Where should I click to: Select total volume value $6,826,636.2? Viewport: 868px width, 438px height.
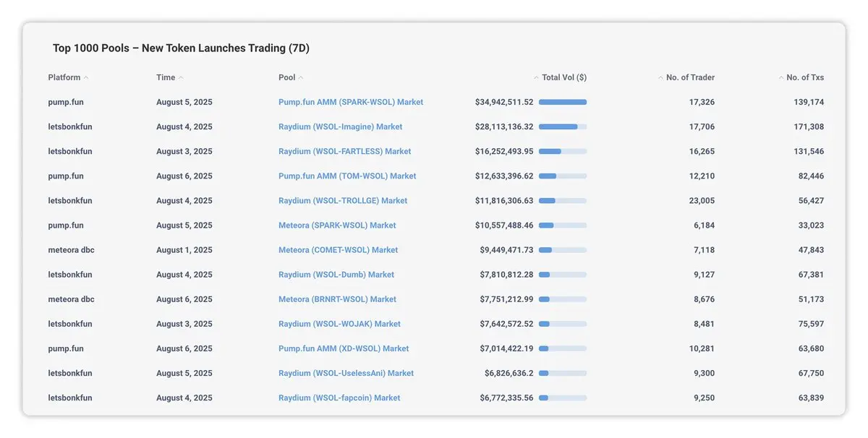click(x=509, y=373)
